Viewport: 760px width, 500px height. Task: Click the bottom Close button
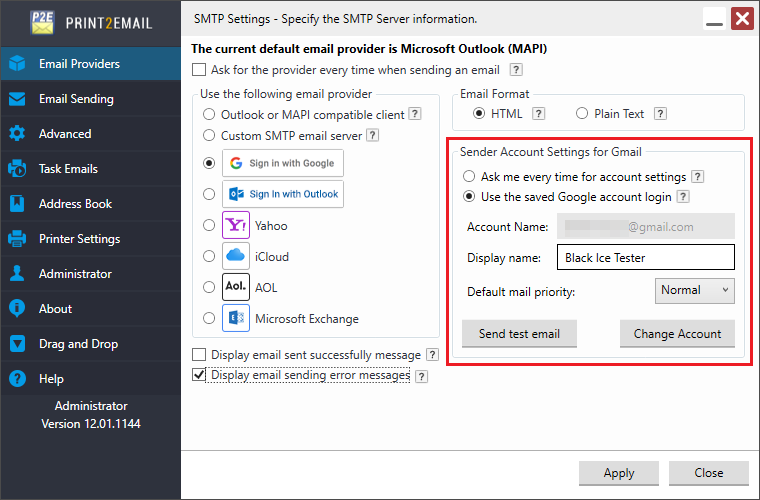(709, 473)
